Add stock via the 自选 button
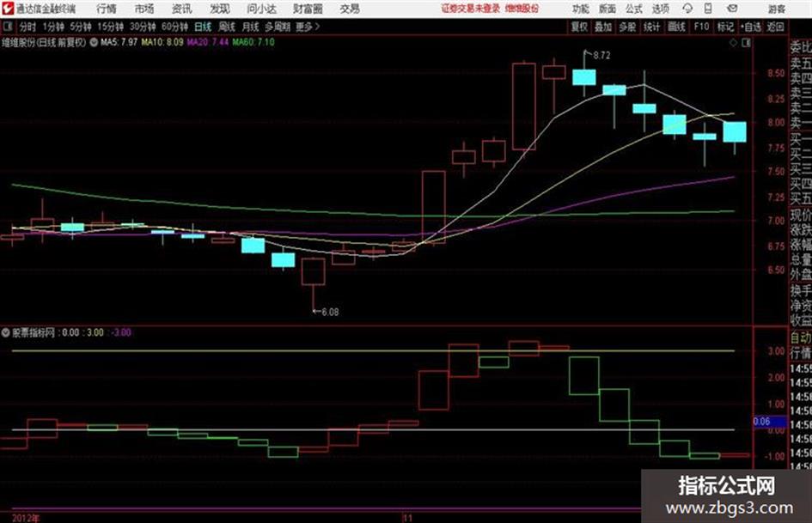 (751, 27)
